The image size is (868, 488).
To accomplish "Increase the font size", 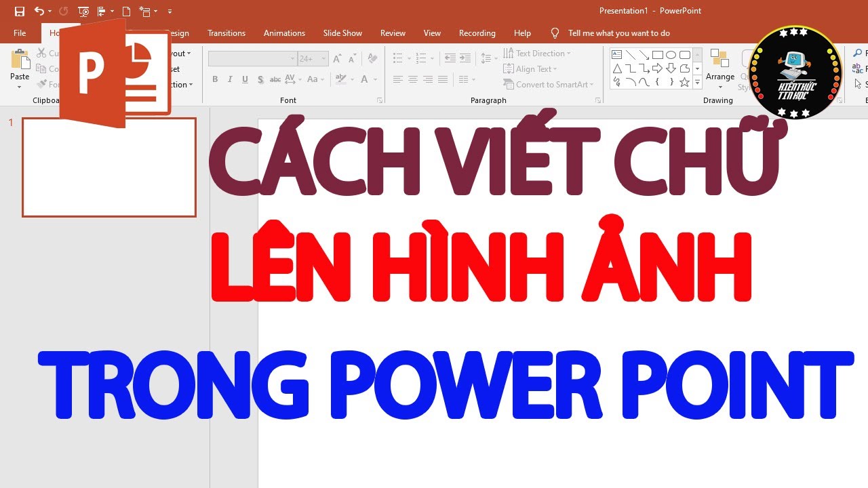I will [337, 59].
